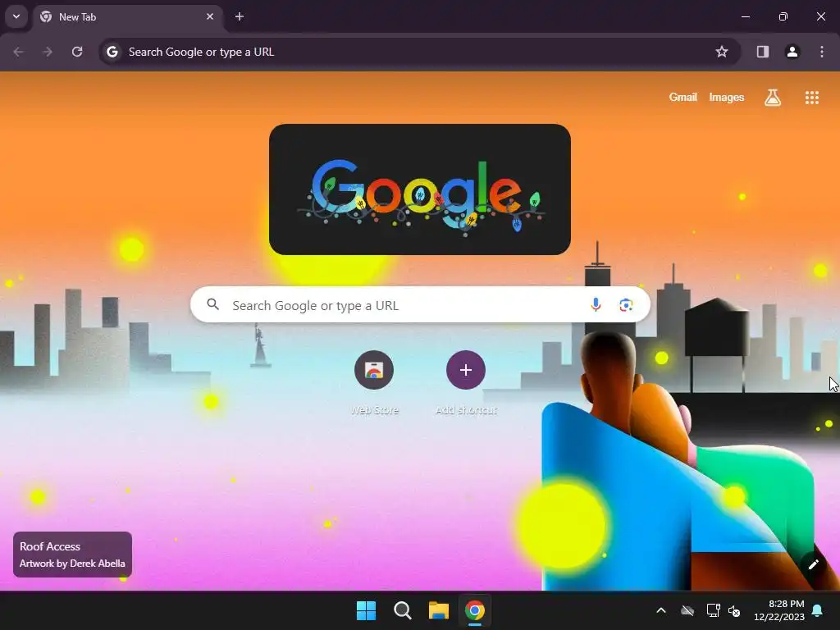Screen dimensions: 840x630
Task: Close the New Tab tab
Action: (x=210, y=16)
